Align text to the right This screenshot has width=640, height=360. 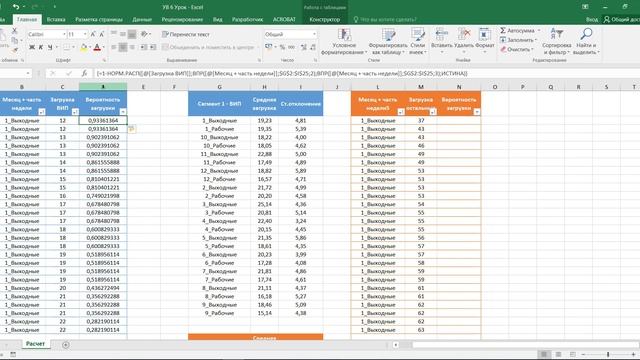pos(132,47)
